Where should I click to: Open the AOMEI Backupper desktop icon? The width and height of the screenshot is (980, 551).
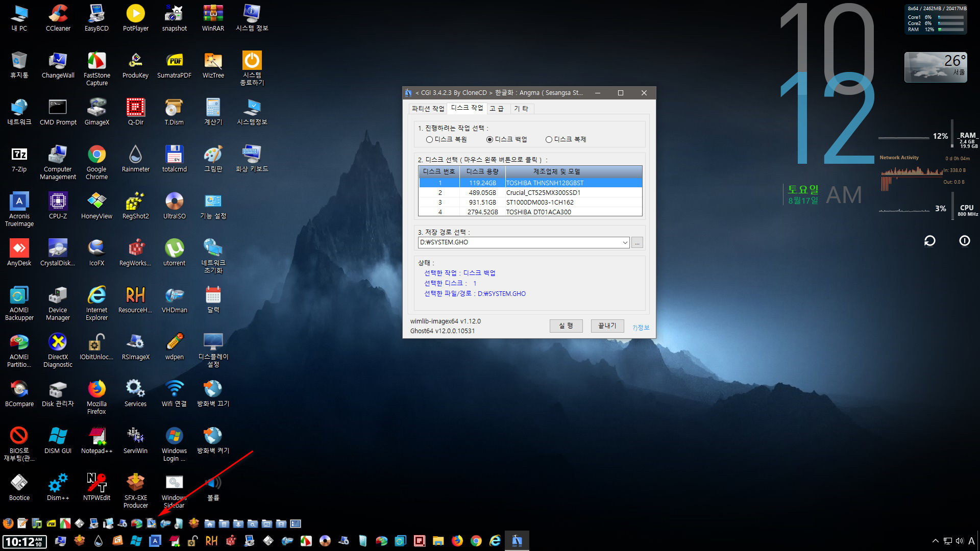(x=19, y=303)
